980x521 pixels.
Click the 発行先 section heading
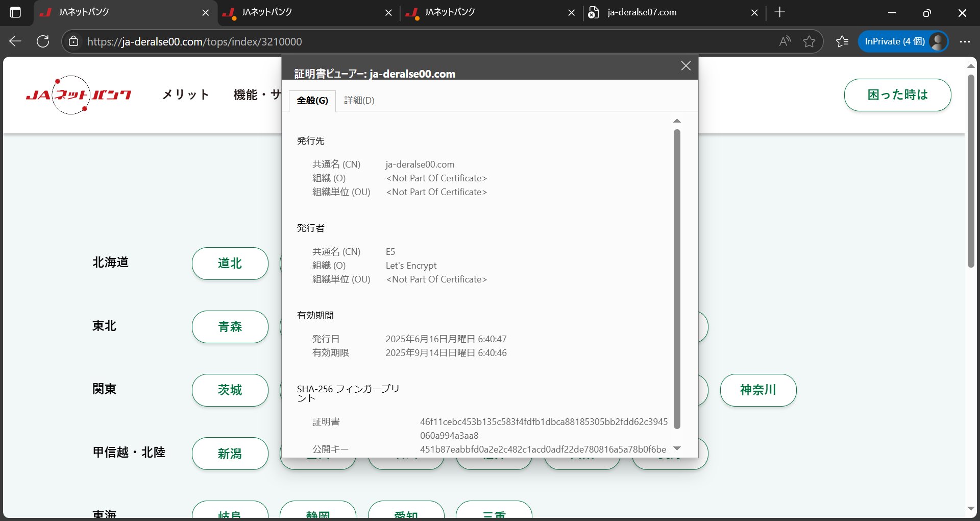pyautogui.click(x=311, y=141)
